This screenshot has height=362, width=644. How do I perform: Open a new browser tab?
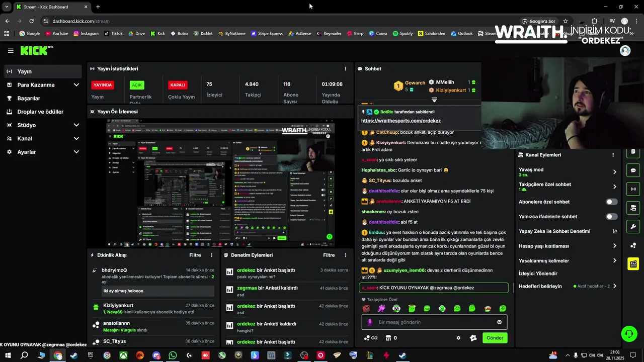pyautogui.click(x=98, y=7)
